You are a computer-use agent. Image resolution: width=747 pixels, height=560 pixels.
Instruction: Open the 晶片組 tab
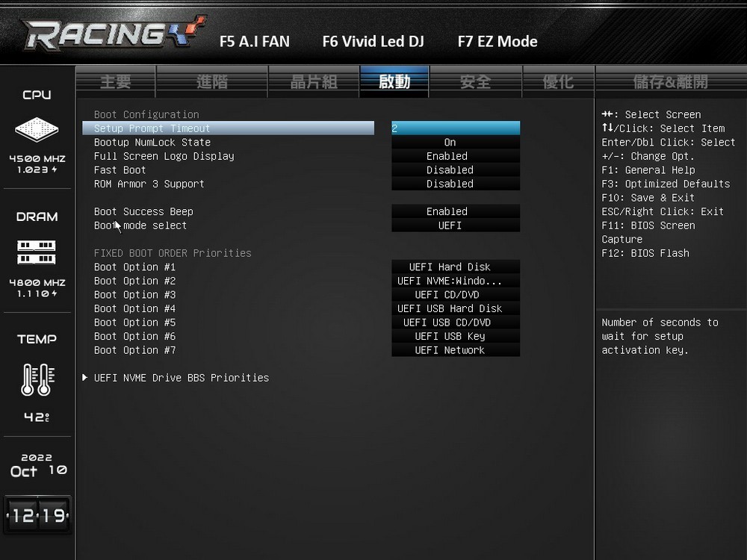click(314, 82)
